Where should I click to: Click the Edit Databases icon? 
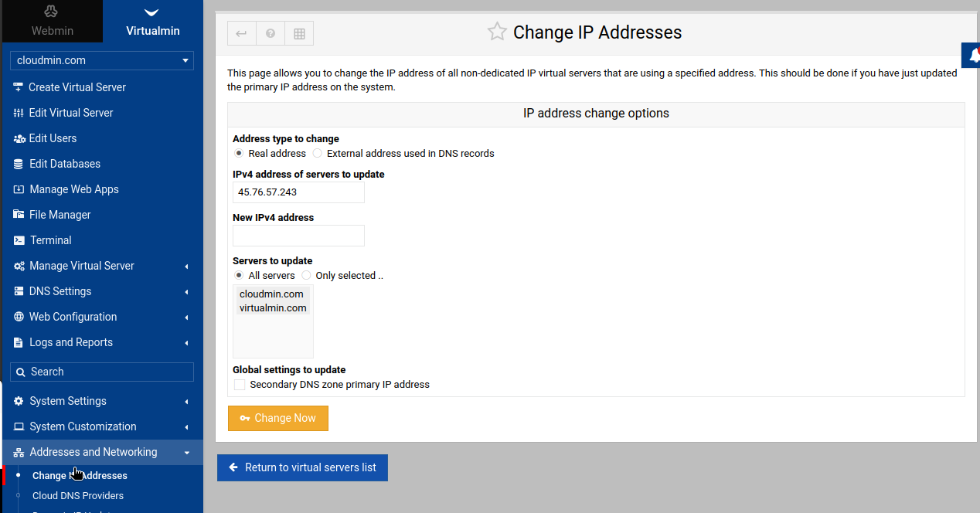[19, 164]
